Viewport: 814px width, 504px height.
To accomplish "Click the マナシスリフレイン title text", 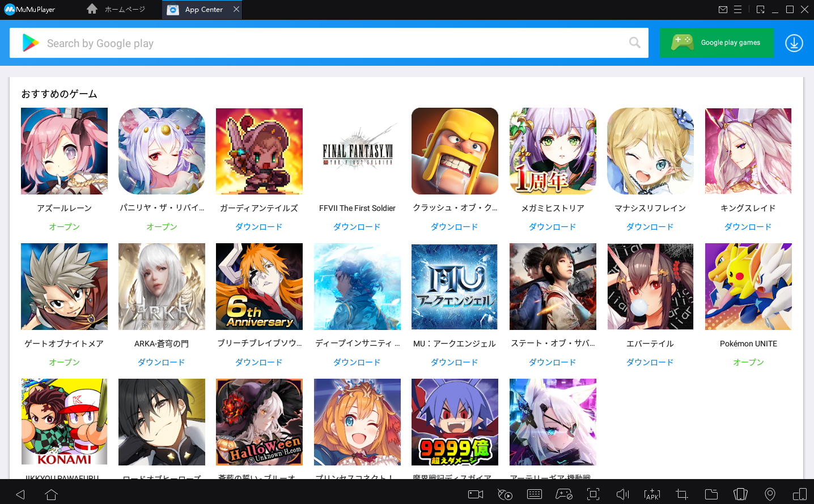I will (x=650, y=208).
